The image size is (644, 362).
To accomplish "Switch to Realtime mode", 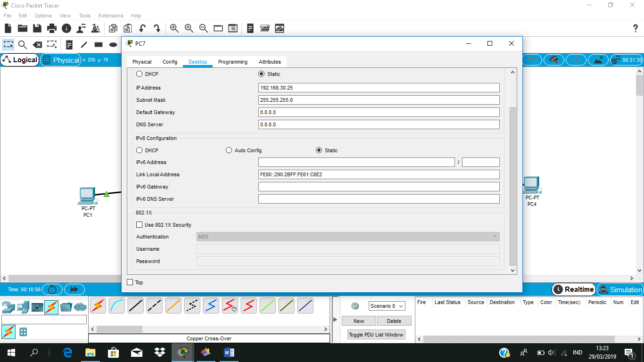I will [x=573, y=289].
